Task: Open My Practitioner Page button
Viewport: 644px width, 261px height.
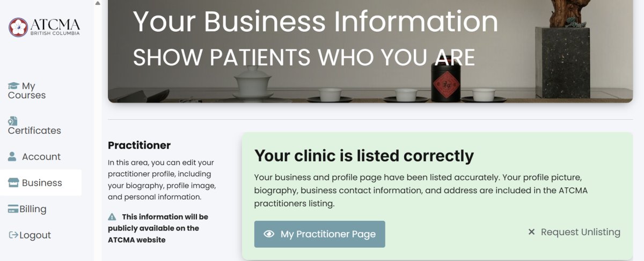Action: [320, 234]
